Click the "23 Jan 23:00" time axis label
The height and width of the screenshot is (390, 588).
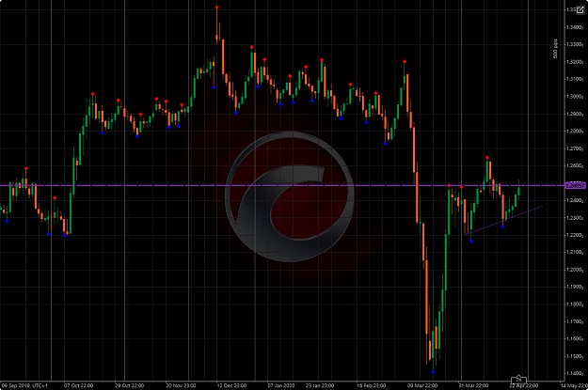tap(320, 385)
